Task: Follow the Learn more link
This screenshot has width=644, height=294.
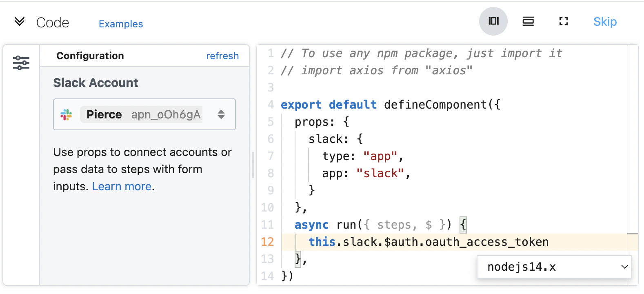Action: pyautogui.click(x=122, y=187)
